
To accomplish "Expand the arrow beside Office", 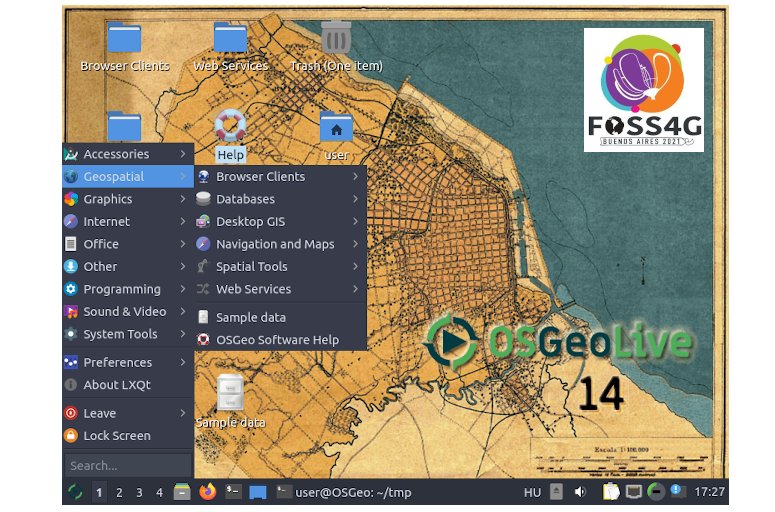I will tap(183, 244).
